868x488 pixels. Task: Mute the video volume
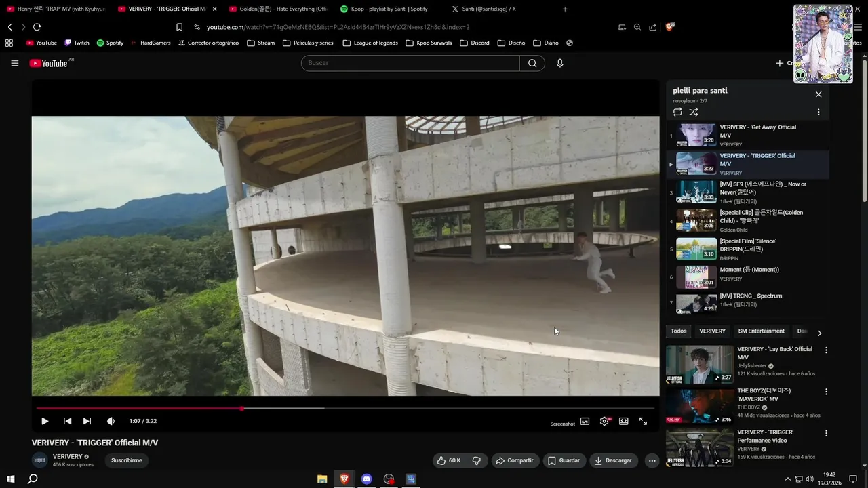click(x=111, y=421)
